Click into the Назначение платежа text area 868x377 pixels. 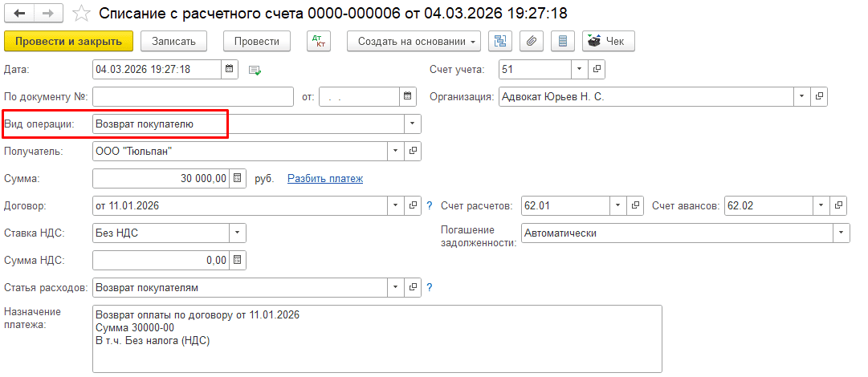tap(377, 338)
